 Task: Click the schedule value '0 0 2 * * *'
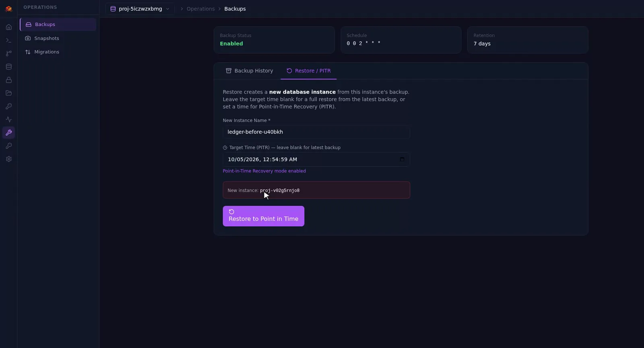point(363,43)
